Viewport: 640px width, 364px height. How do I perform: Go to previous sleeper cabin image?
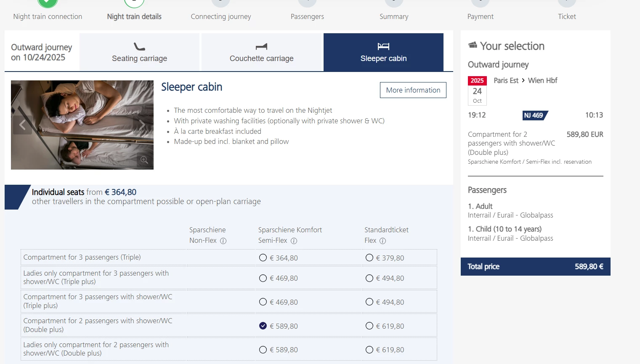(x=22, y=125)
